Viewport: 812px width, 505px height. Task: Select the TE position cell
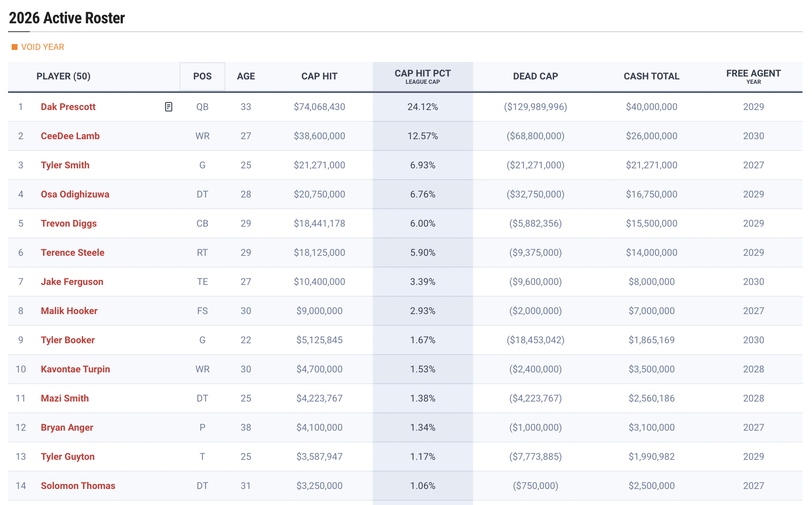pyautogui.click(x=202, y=282)
